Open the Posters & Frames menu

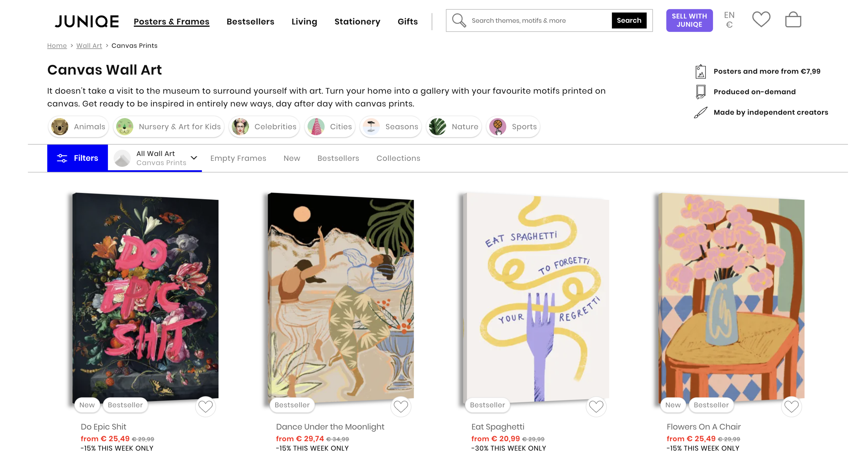click(x=171, y=21)
